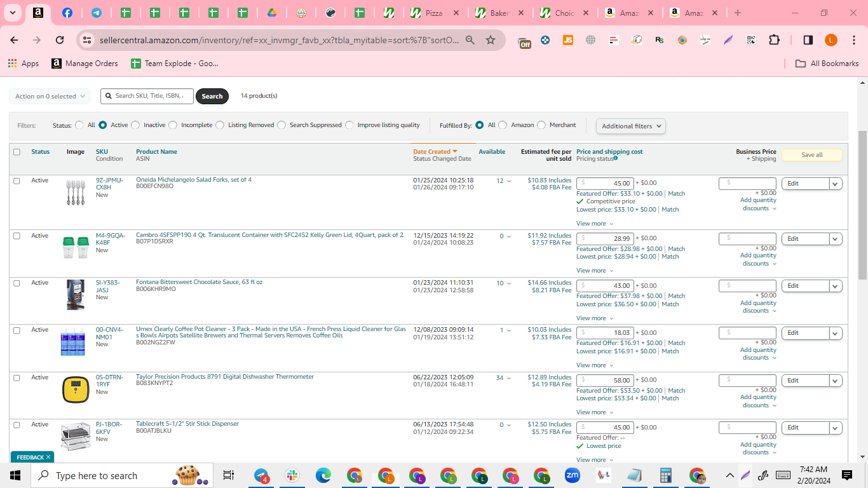Screen dimensions: 868x488
Task: Click the orange JS extension icon
Action: pos(568,40)
